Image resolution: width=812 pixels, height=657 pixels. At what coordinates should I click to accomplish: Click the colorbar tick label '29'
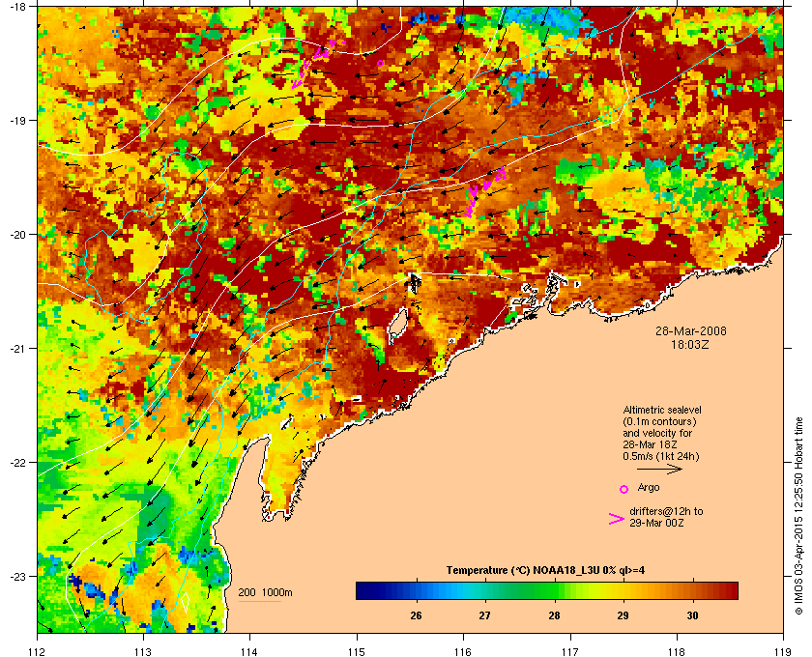pyautogui.click(x=623, y=615)
